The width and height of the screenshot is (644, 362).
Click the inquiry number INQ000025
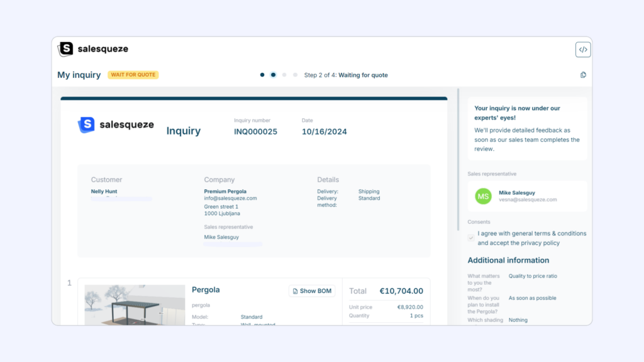[x=255, y=132]
